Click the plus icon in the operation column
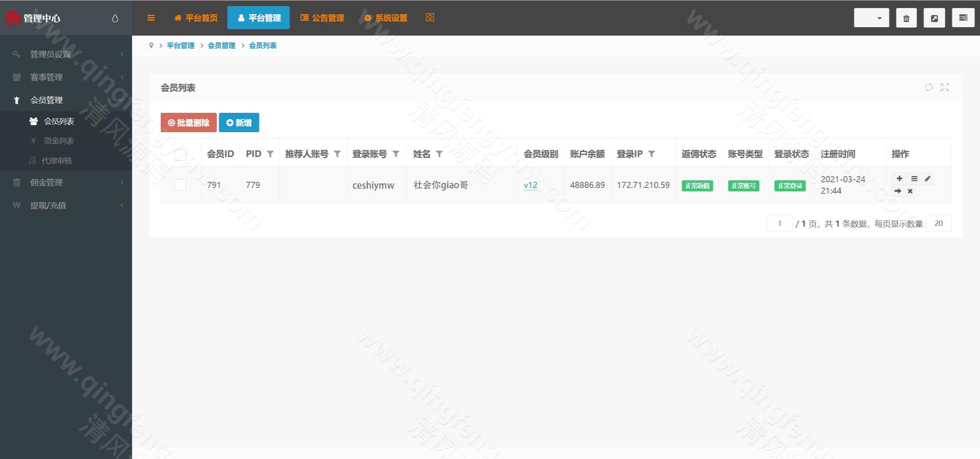980x459 pixels. pyautogui.click(x=899, y=178)
